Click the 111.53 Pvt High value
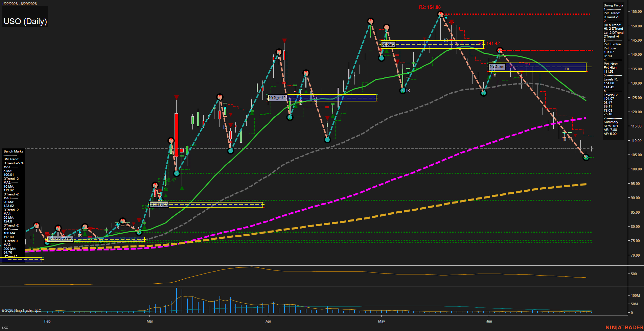 tap(608, 72)
